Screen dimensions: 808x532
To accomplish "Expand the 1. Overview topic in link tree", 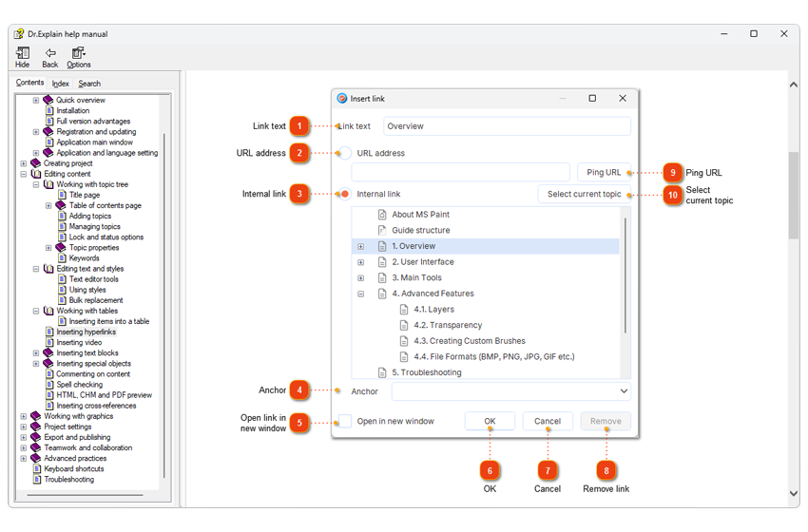I will [x=360, y=247].
